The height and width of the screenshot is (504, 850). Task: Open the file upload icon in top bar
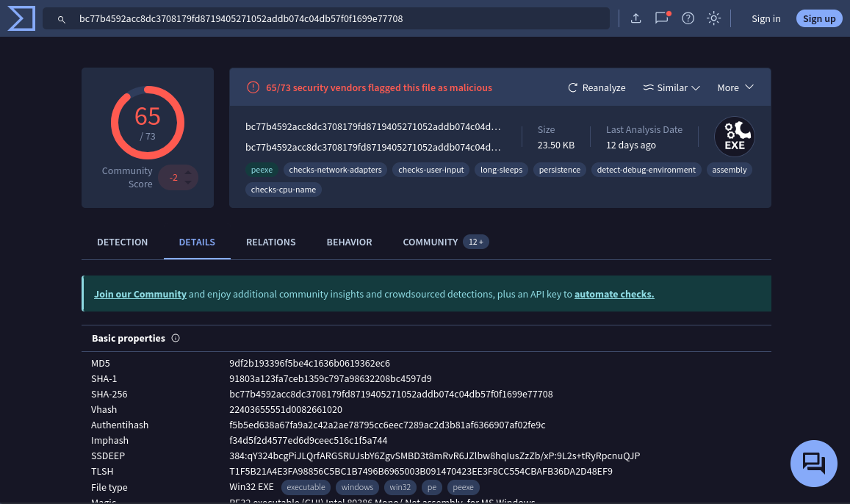click(636, 18)
